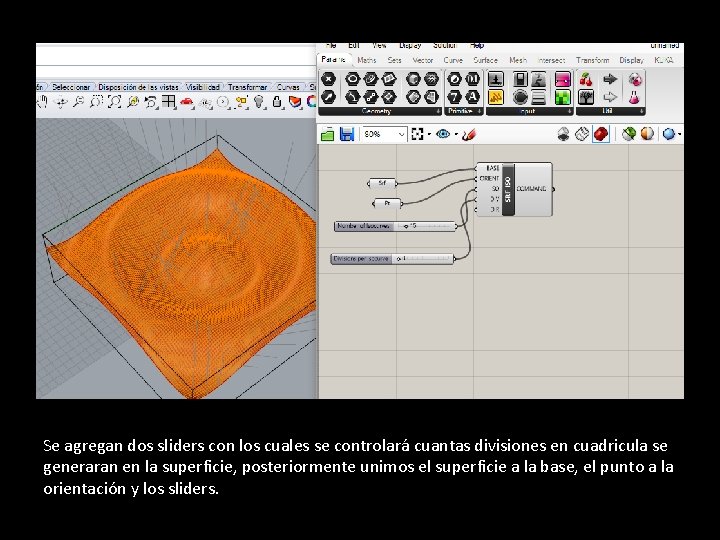Toggle the red shaded preview mode
Image resolution: width=720 pixels, height=540 pixels.
[x=601, y=134]
